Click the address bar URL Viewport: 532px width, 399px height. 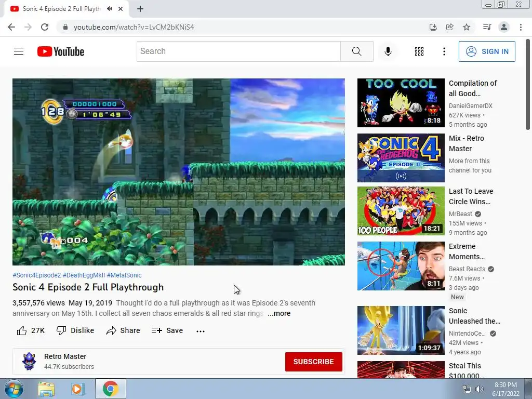coord(134,27)
